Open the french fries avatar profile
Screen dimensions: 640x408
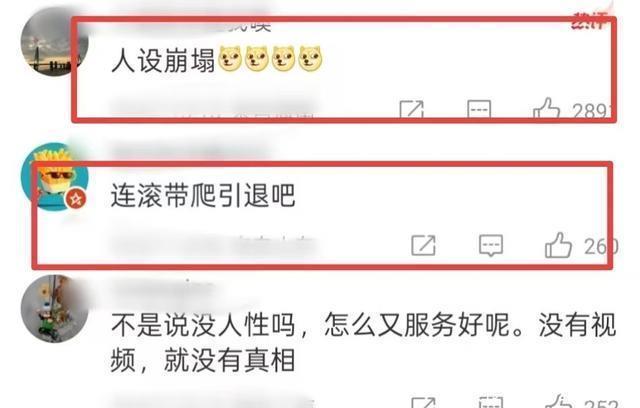(x=55, y=176)
